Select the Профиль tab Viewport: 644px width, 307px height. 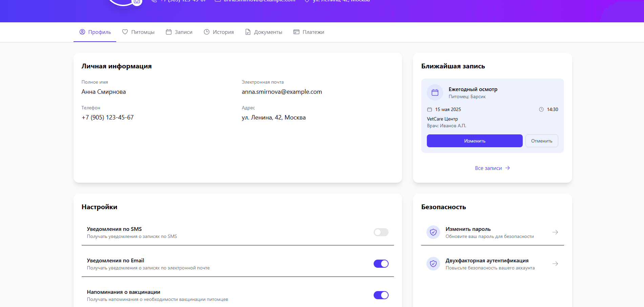point(95,32)
